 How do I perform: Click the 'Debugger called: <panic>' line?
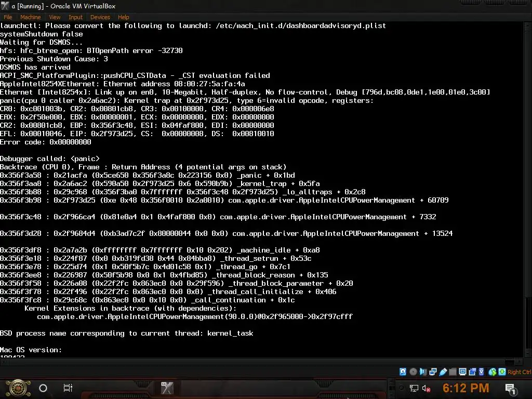coord(49,158)
